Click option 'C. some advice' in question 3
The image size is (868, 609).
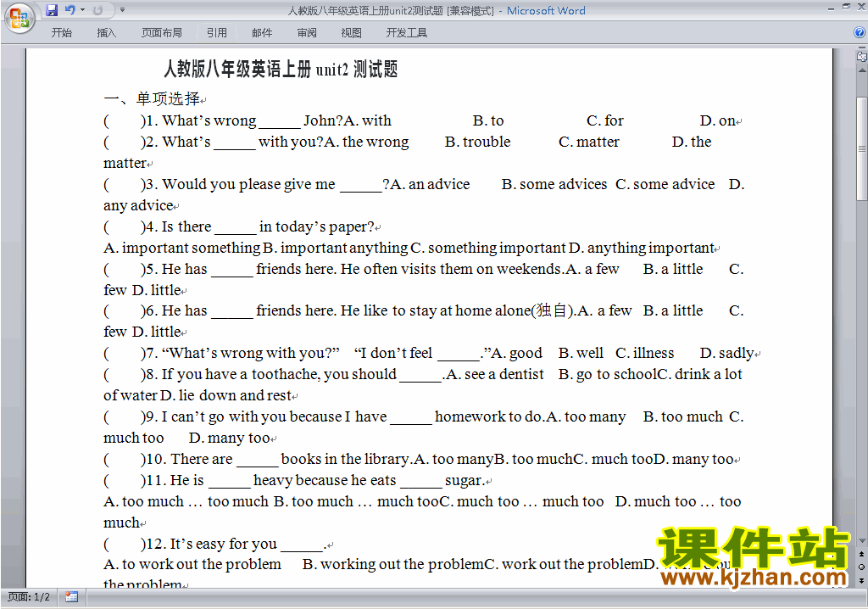coord(665,184)
